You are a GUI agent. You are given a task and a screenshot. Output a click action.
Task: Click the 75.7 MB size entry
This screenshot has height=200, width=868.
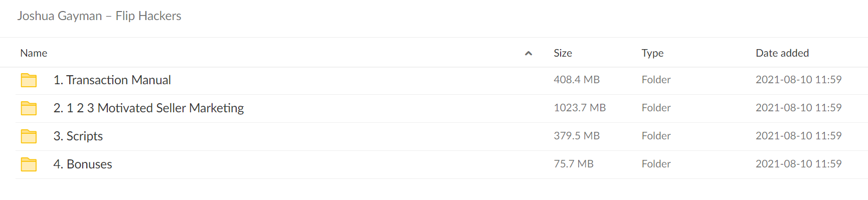pos(574,164)
